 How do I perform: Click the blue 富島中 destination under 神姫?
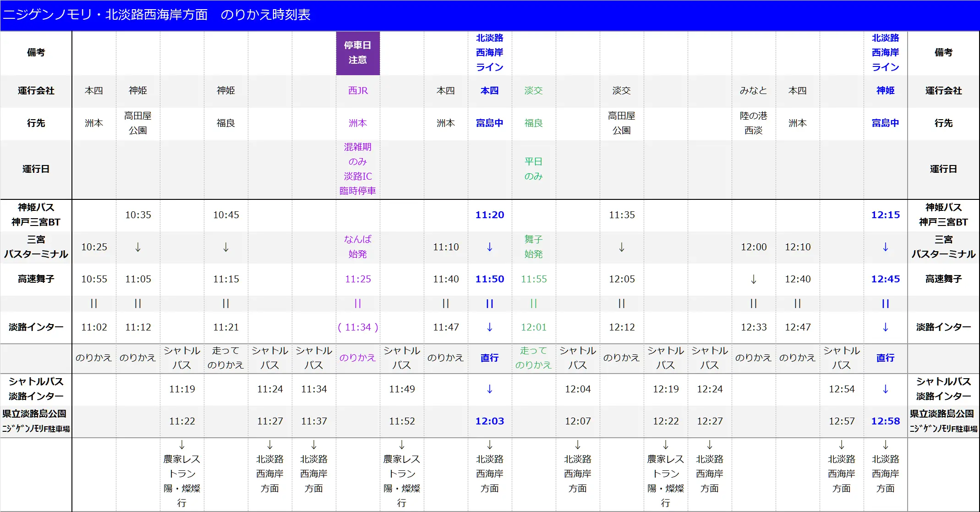pos(885,123)
